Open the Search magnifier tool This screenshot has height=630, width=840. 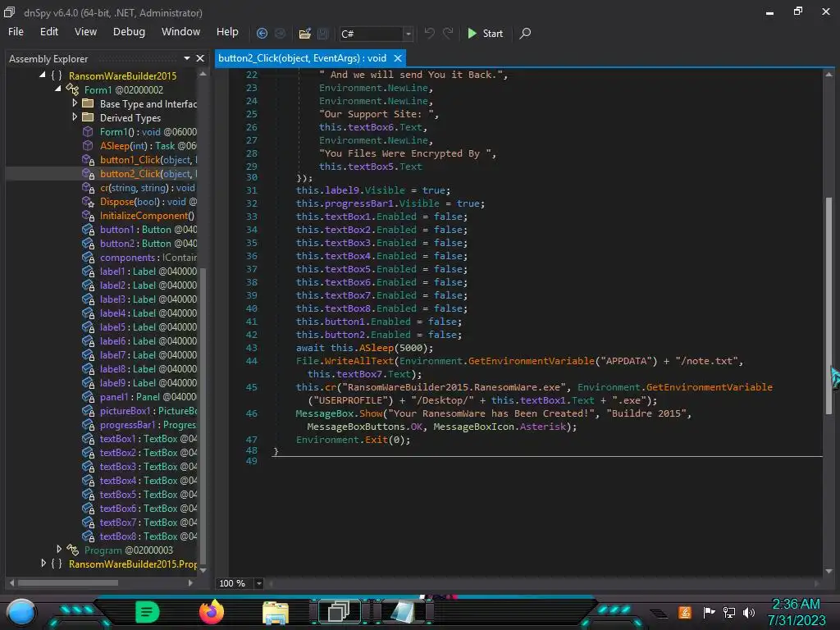[x=525, y=33]
